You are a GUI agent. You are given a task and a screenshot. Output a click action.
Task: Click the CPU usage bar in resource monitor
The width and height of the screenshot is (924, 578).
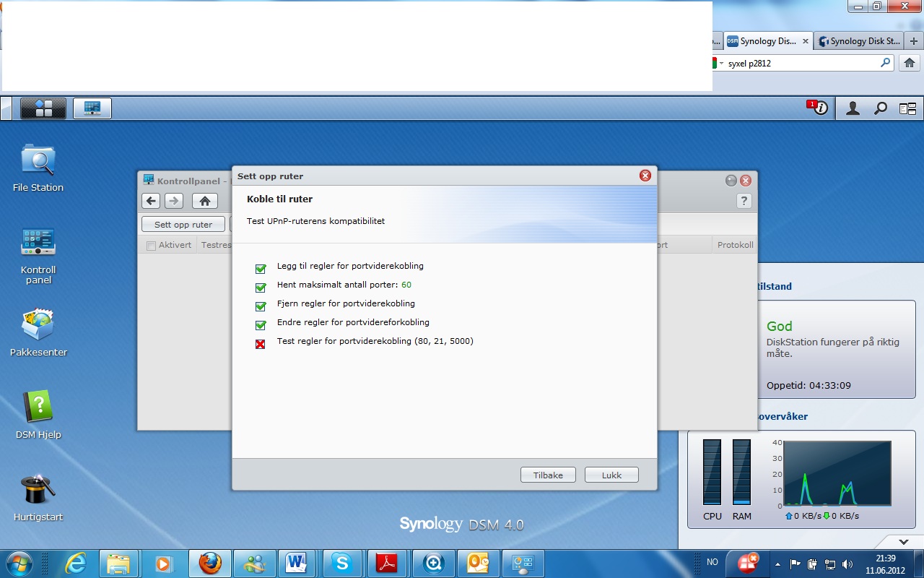[x=712, y=473]
